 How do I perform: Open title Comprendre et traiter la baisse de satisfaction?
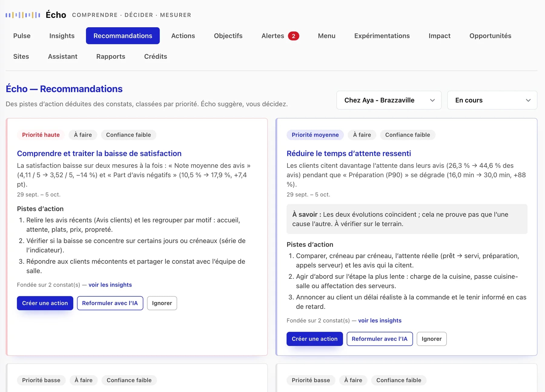click(99, 154)
